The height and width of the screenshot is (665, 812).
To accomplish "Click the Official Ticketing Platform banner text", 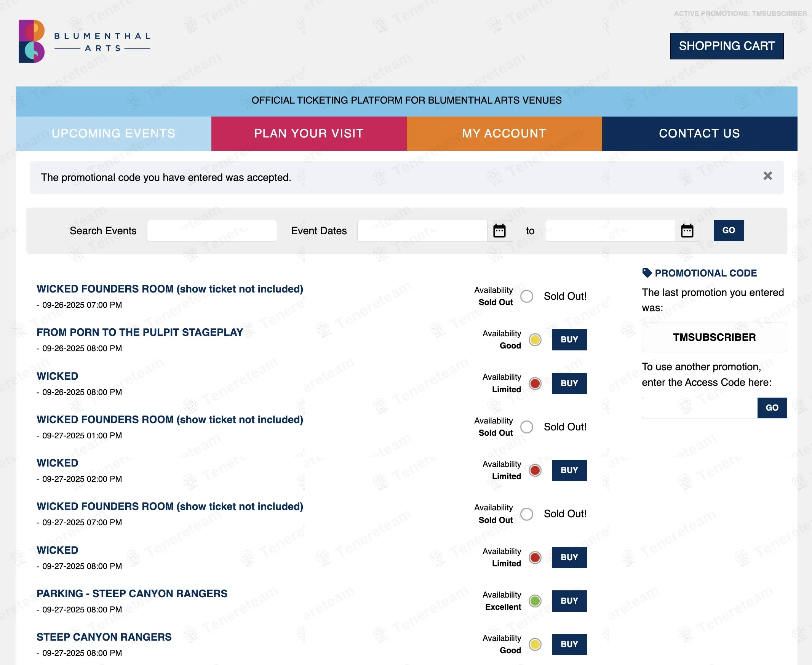I will pyautogui.click(x=406, y=101).
